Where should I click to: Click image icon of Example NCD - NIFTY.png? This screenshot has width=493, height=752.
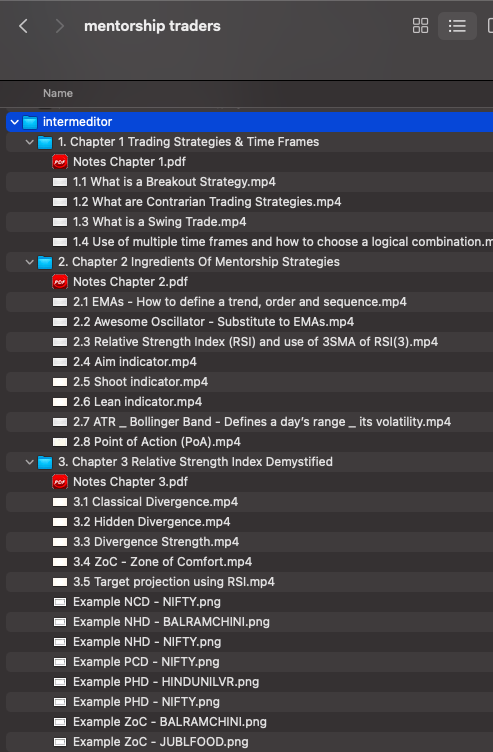pyautogui.click(x=60, y=601)
